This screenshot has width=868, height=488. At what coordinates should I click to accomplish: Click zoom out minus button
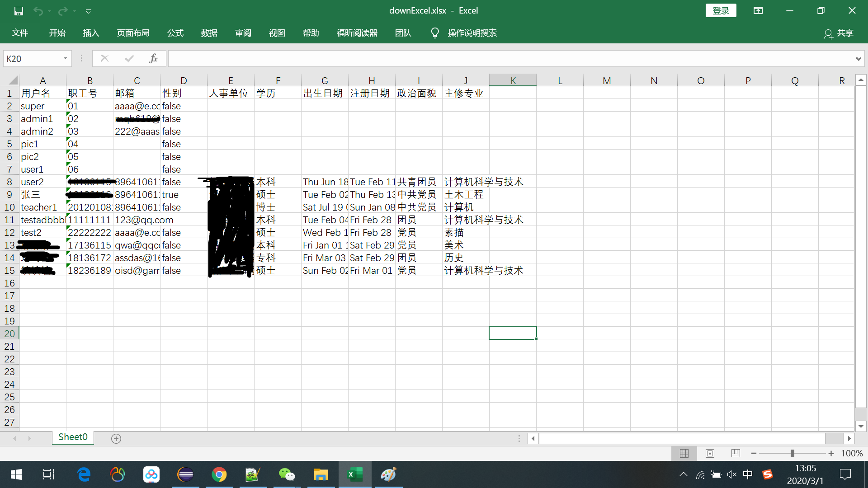tap(754, 453)
